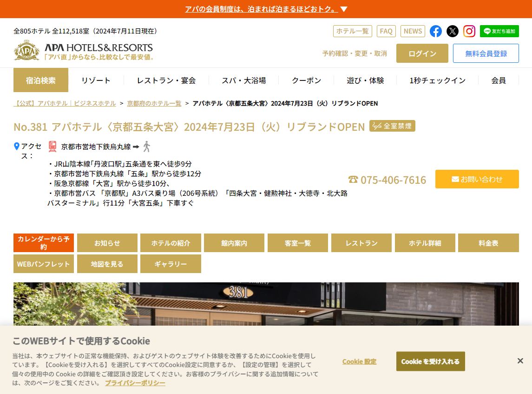Click the 無料会員登録 button
The image size is (532, 394).
pyautogui.click(x=486, y=53)
